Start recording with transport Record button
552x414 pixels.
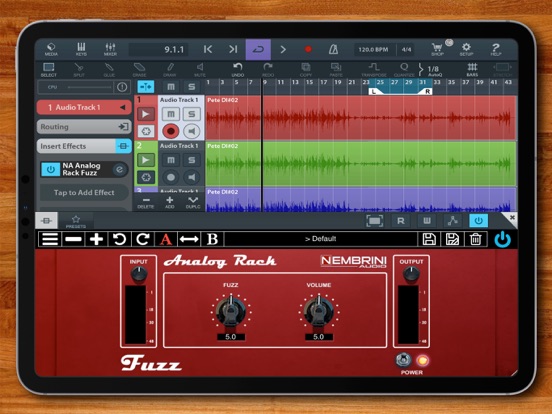[x=308, y=49]
